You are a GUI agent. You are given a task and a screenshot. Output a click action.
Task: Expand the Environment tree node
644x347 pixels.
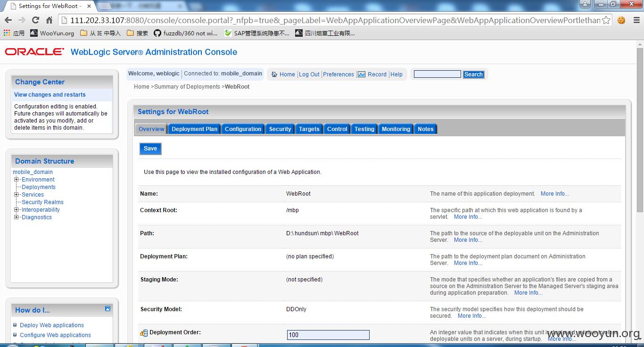click(x=17, y=180)
